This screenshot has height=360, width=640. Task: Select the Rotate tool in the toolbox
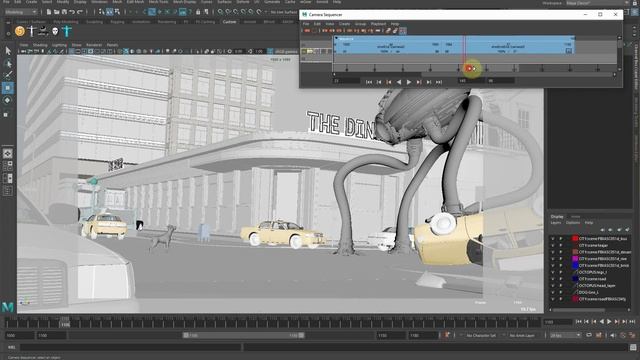click(8, 100)
